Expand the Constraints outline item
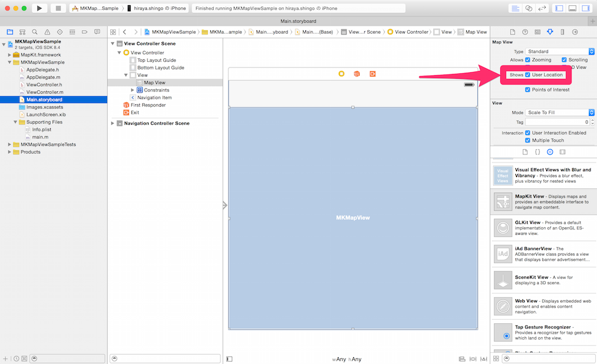Image resolution: width=597 pixels, height=364 pixels. coord(132,90)
